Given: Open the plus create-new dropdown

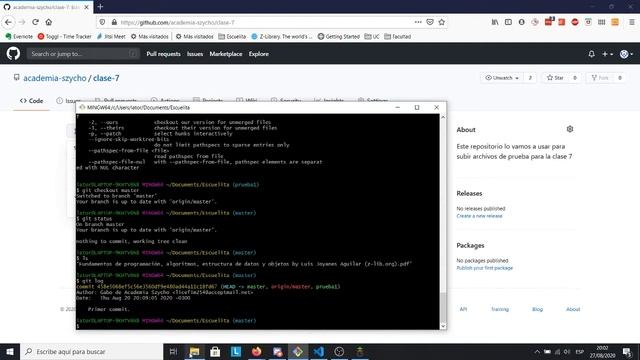Looking at the screenshot, I should pos(607,54).
